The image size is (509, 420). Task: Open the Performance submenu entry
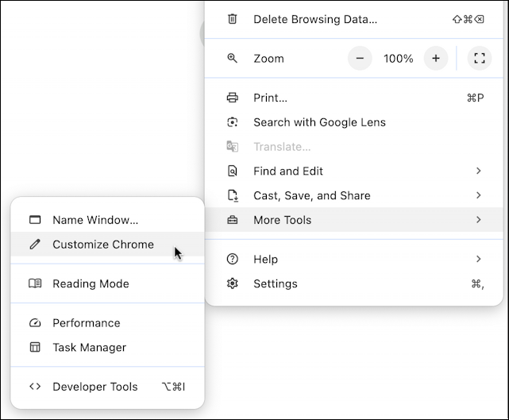pyautogui.click(x=107, y=322)
